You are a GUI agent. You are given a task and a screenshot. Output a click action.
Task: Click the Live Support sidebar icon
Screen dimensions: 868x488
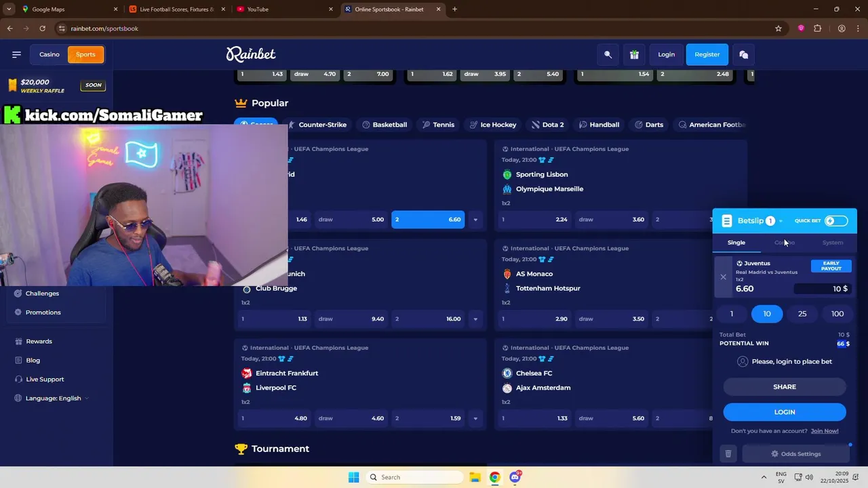[18, 380]
